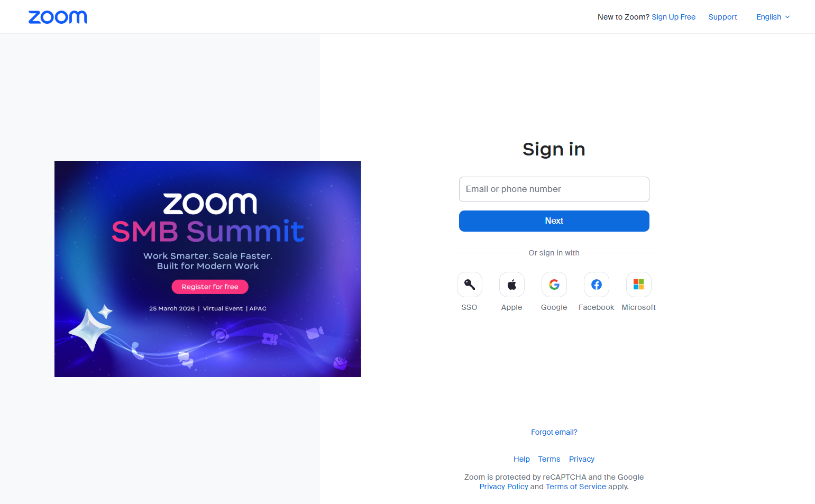Image resolution: width=815 pixels, height=504 pixels.
Task: Sign in with the Microsoft icon
Action: [638, 284]
